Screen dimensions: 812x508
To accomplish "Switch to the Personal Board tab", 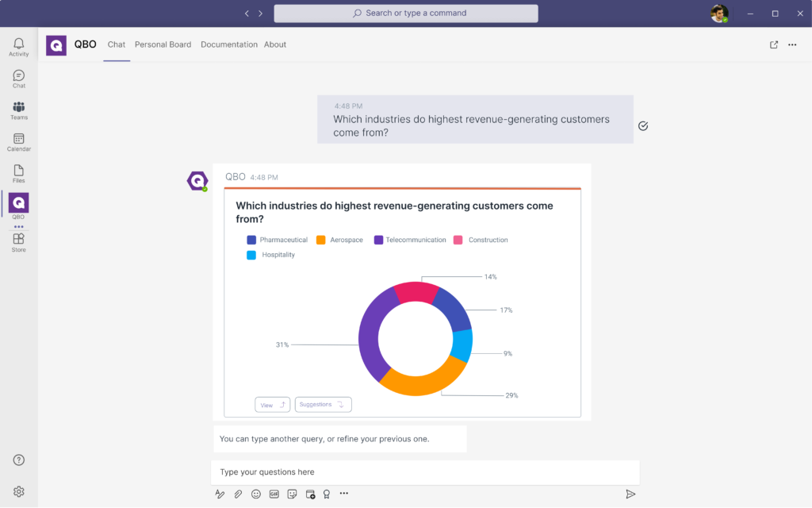I will click(x=163, y=45).
